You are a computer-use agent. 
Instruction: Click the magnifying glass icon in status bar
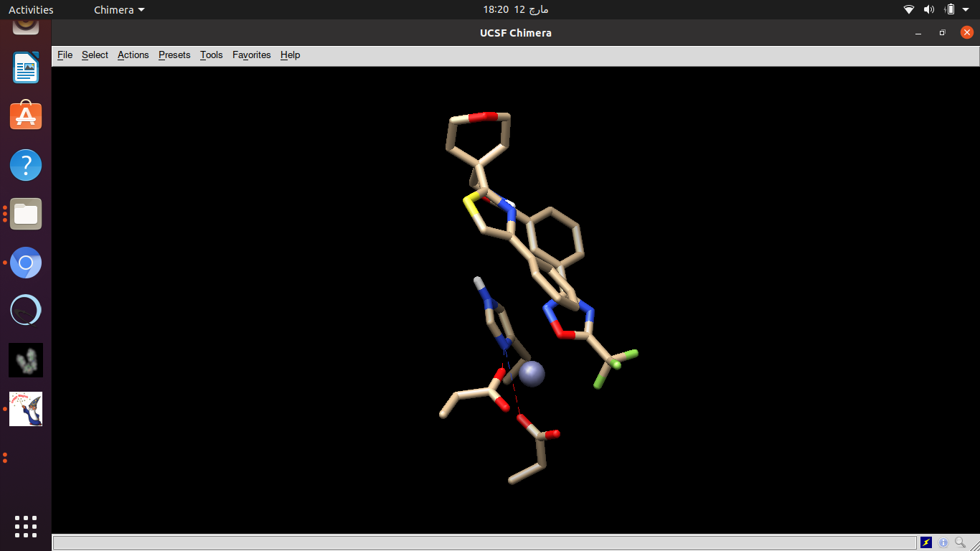(960, 542)
